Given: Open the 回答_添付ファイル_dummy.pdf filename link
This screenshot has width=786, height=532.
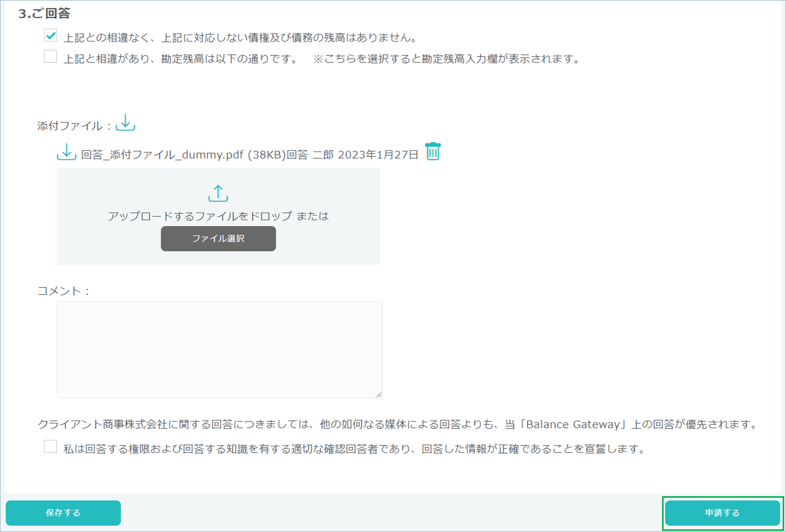Looking at the screenshot, I should click(x=162, y=155).
